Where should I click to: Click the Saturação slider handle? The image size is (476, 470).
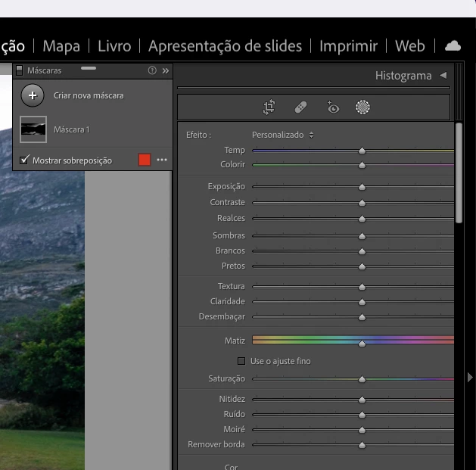click(x=362, y=379)
